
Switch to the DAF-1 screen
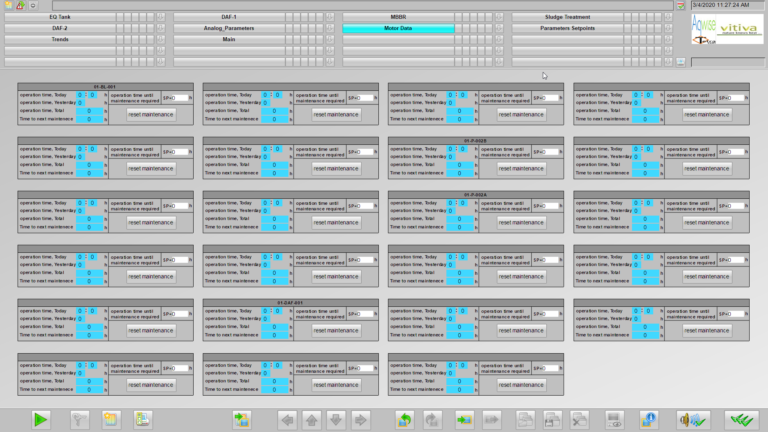[x=229, y=17]
